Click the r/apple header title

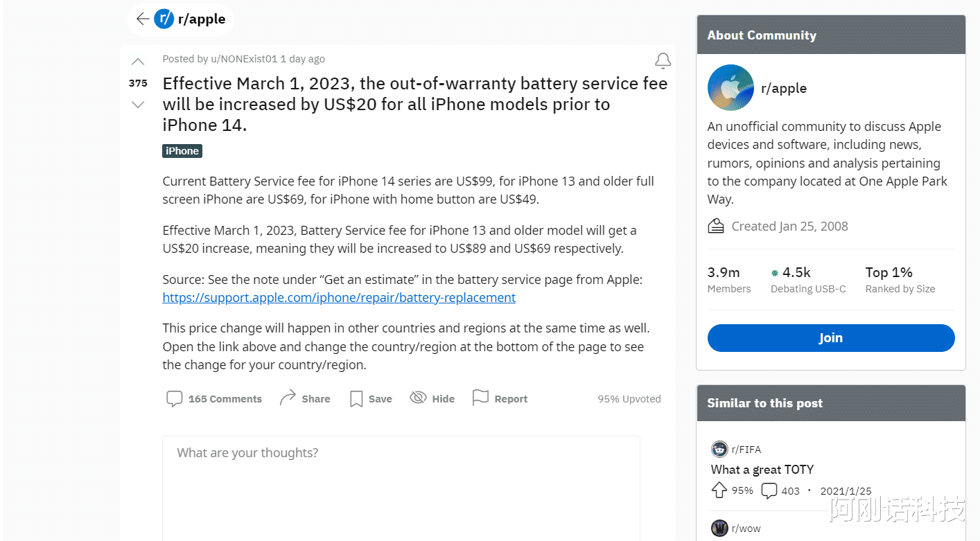pyautogui.click(x=201, y=19)
